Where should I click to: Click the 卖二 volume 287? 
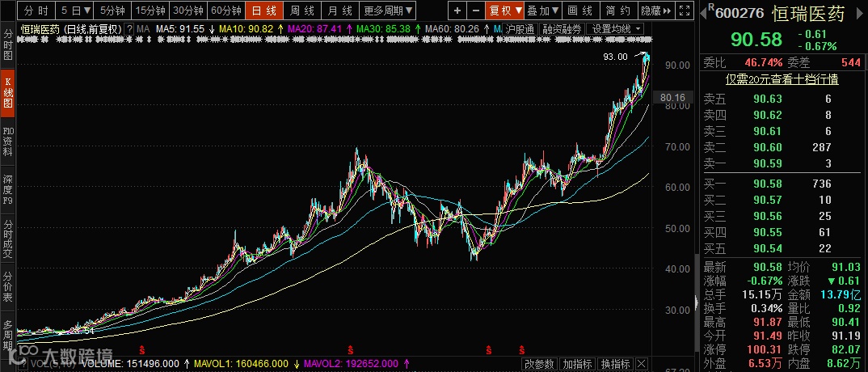(821, 147)
